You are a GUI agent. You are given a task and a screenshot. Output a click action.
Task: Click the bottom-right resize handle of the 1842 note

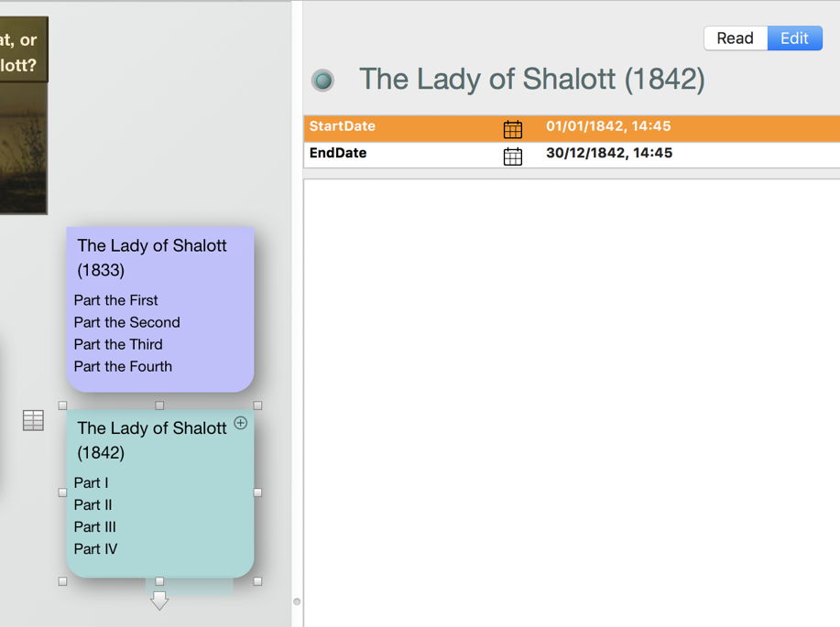[257, 581]
